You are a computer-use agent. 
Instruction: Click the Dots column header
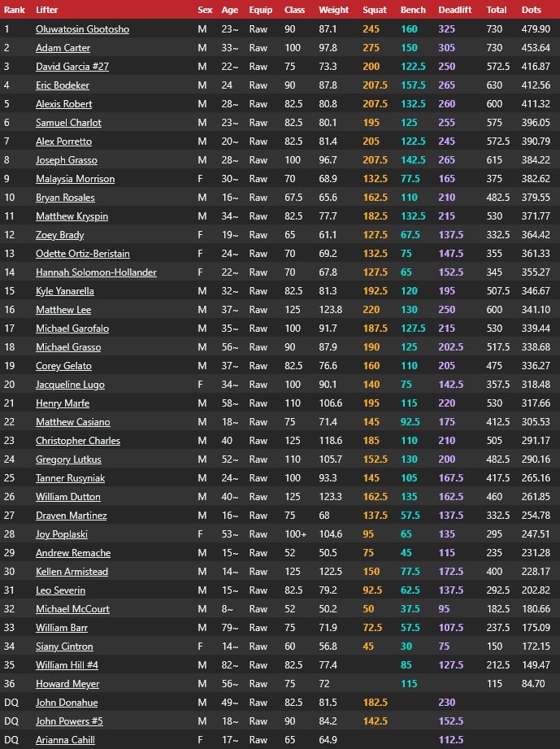(x=532, y=10)
